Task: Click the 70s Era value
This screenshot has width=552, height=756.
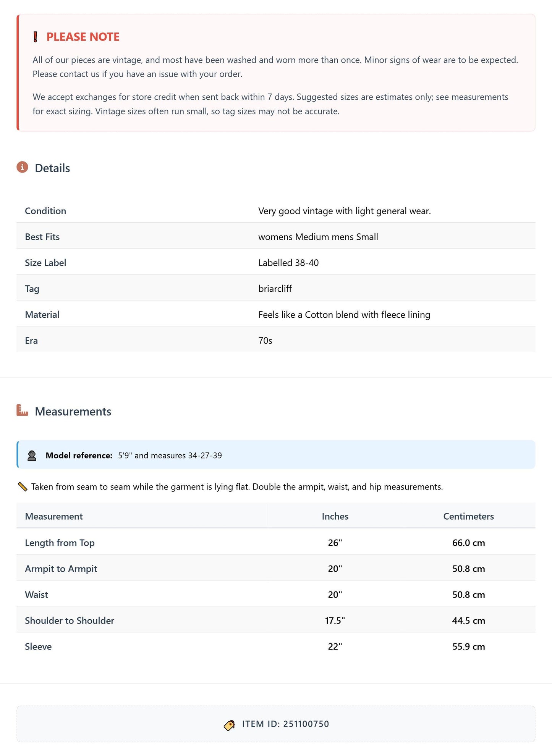Action: tap(265, 341)
